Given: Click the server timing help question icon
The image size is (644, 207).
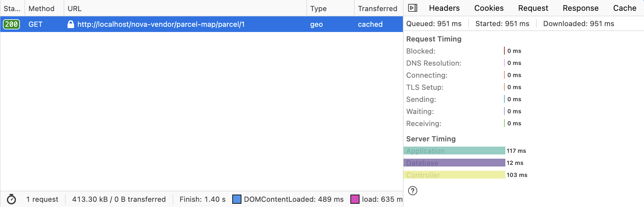Looking at the screenshot, I should coord(413,191).
